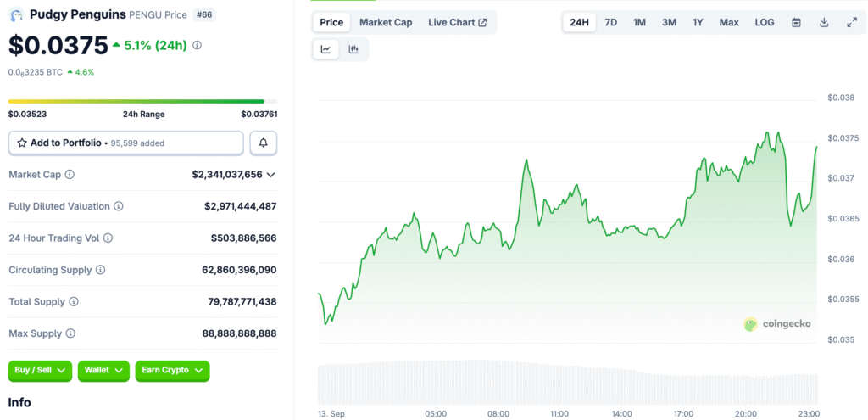
Task: Click the price alert bell icon
Action: click(264, 143)
